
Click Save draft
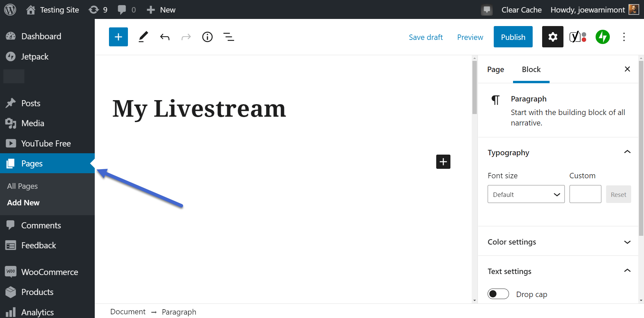coord(426,37)
